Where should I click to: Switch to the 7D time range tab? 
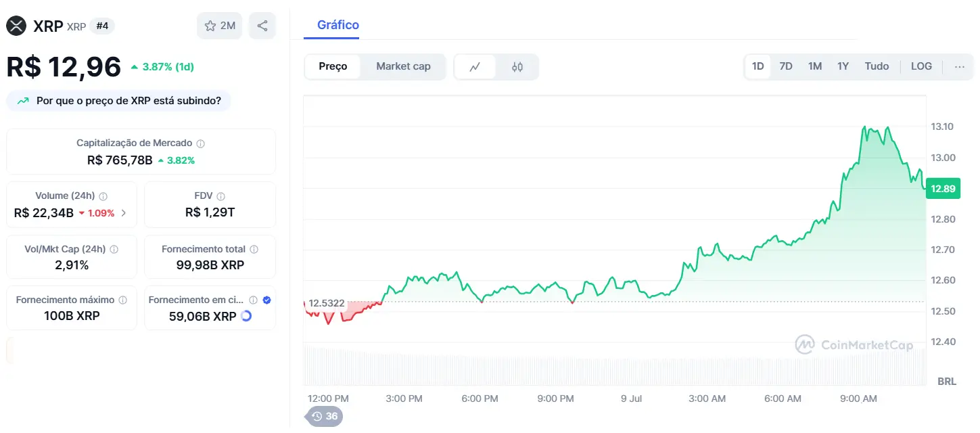click(x=786, y=66)
